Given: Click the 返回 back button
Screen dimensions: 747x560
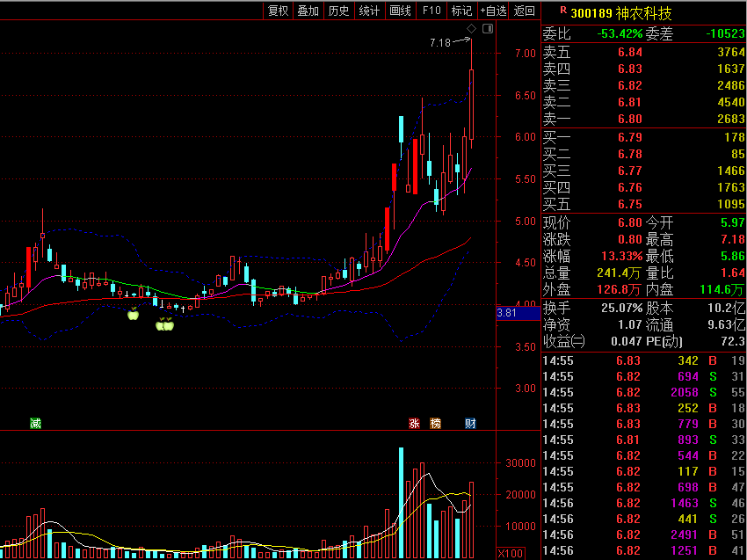Looking at the screenshot, I should tap(525, 11).
